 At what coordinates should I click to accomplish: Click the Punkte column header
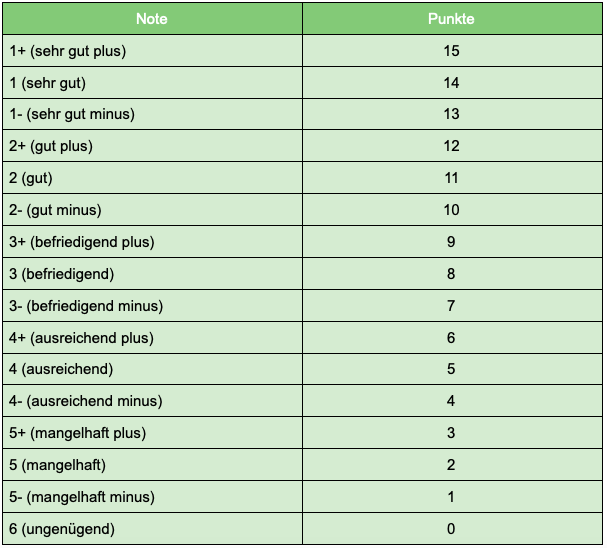pos(452,19)
